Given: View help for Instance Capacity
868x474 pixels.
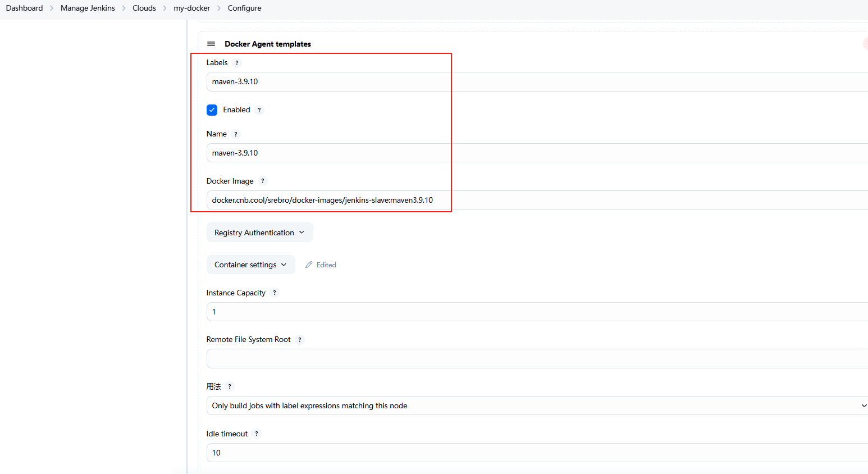Looking at the screenshot, I should (275, 293).
